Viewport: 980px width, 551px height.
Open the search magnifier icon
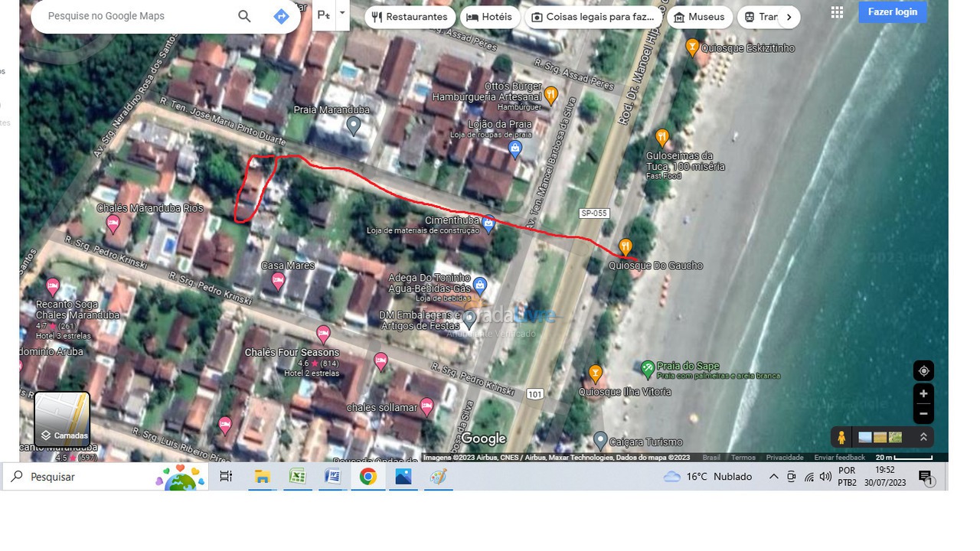(x=243, y=15)
